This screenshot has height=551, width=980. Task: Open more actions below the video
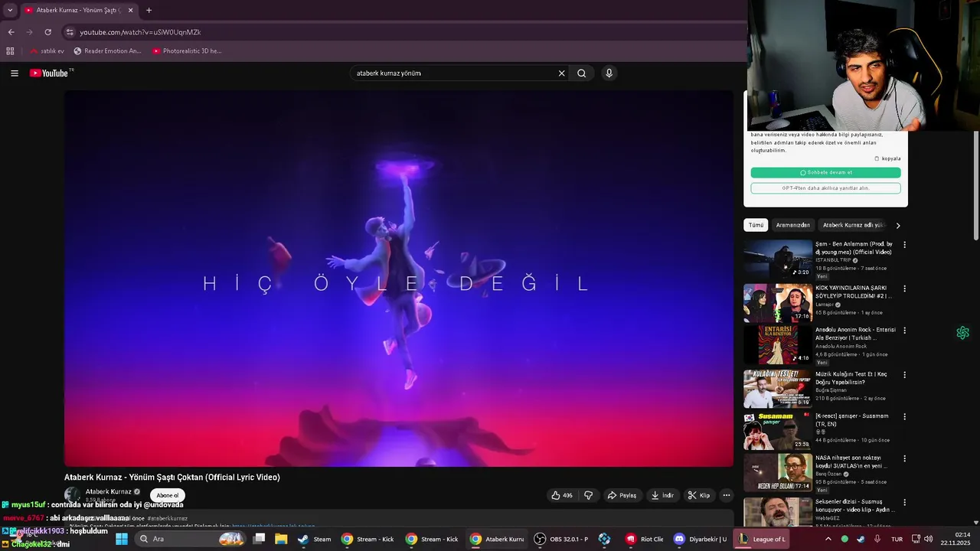click(x=727, y=495)
